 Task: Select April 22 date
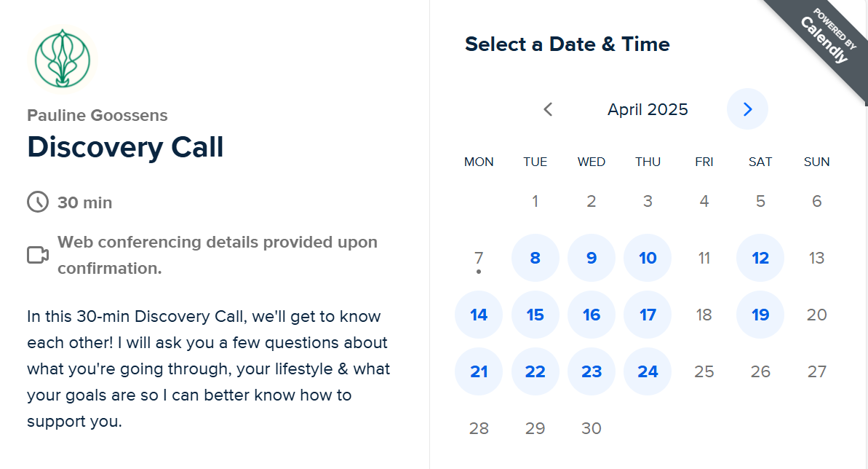pyautogui.click(x=535, y=371)
